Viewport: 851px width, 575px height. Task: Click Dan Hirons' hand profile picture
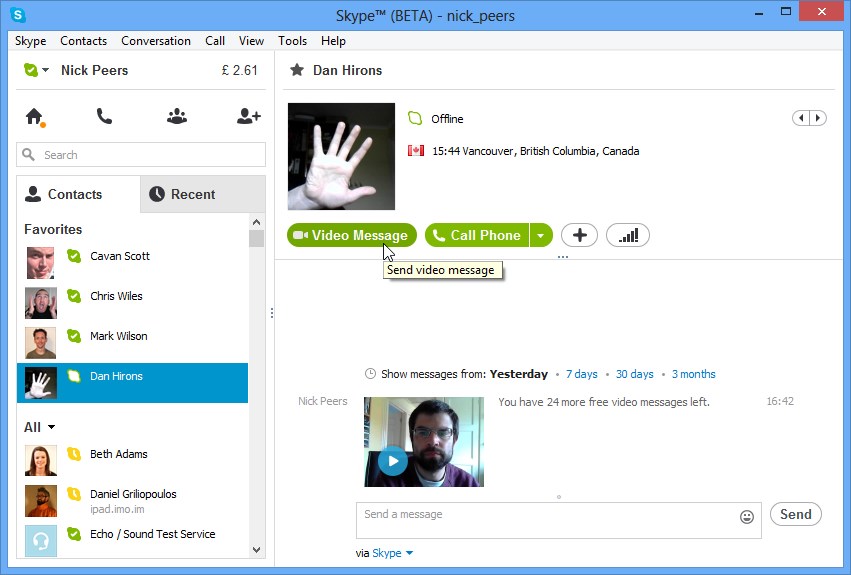341,156
